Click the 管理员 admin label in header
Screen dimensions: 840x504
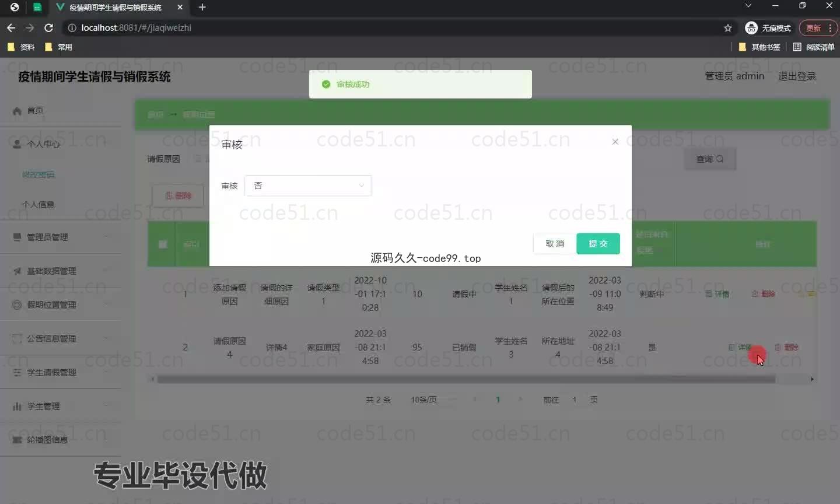click(734, 76)
